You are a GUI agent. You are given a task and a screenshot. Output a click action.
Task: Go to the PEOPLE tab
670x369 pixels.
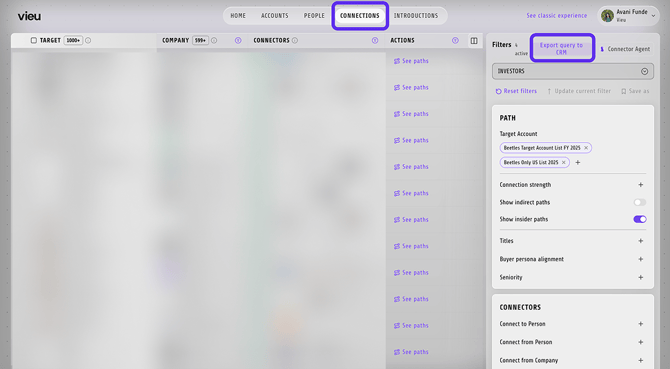tap(314, 15)
